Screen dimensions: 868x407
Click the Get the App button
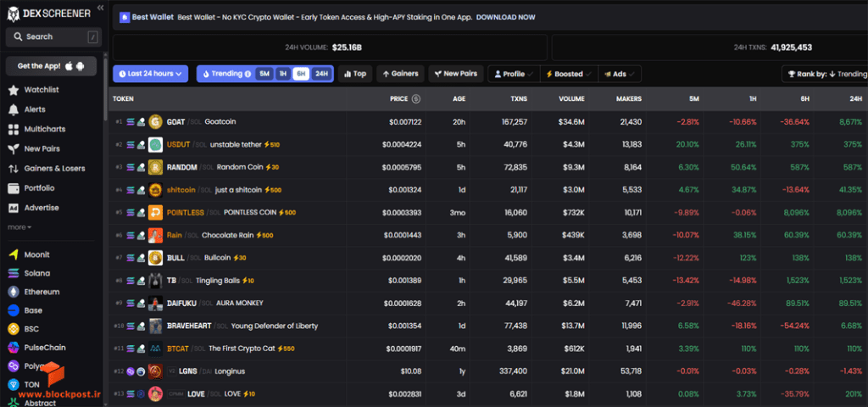coord(51,66)
